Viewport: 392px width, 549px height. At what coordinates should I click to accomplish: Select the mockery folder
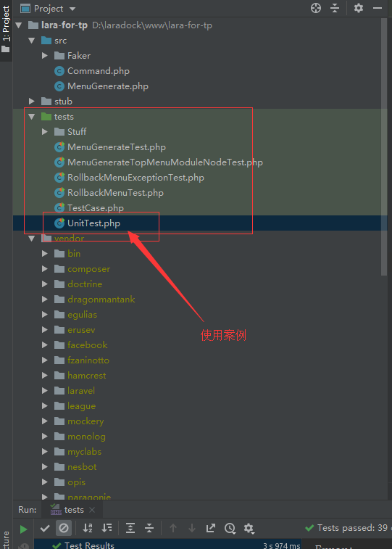click(86, 421)
